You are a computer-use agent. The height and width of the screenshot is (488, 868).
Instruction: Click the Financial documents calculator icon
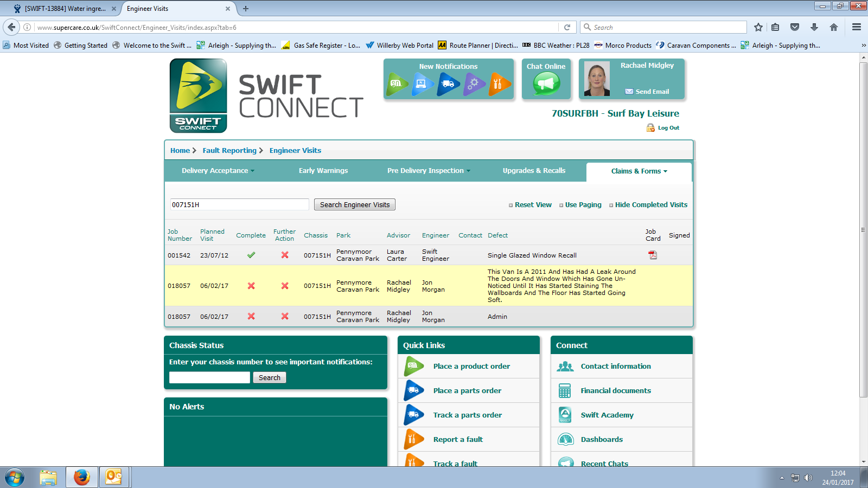tap(565, 390)
